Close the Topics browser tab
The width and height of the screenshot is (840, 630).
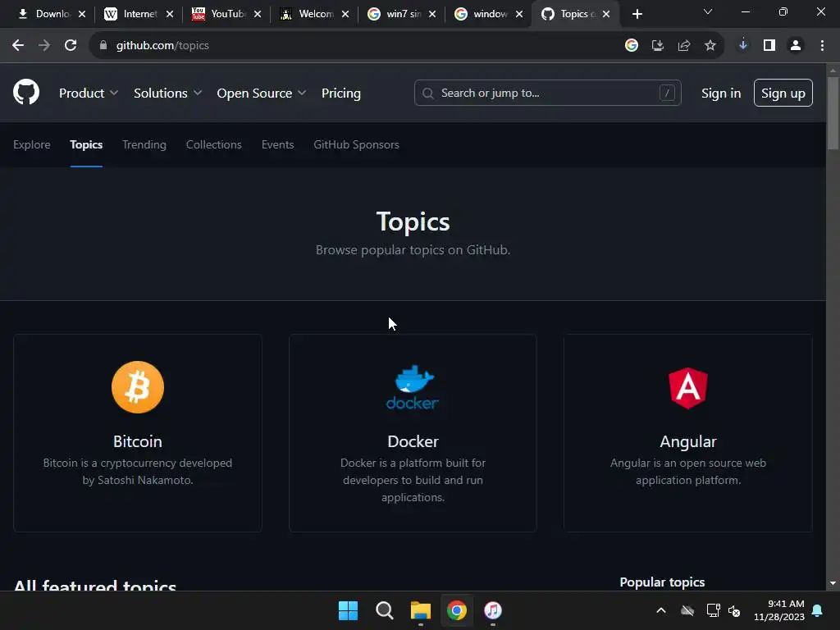click(606, 14)
